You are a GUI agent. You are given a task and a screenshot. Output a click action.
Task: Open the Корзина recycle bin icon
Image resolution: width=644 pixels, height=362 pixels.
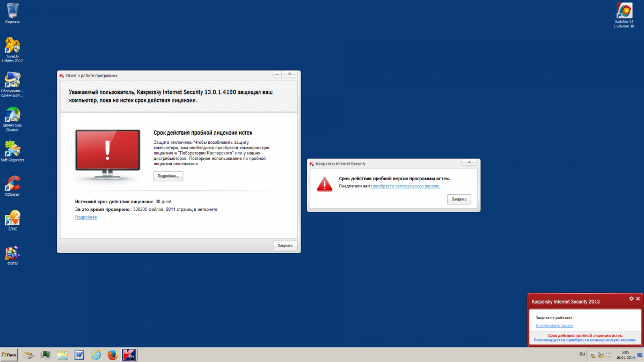tap(12, 13)
